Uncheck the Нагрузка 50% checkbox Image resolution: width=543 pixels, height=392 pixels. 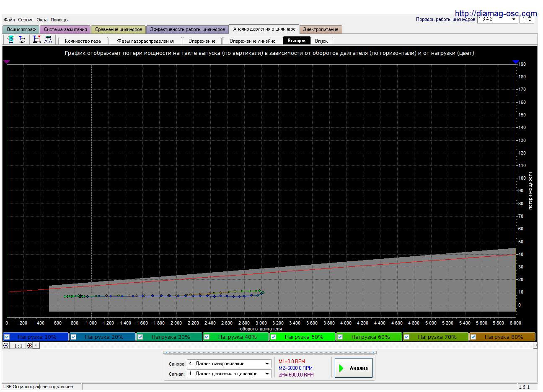[273, 337]
